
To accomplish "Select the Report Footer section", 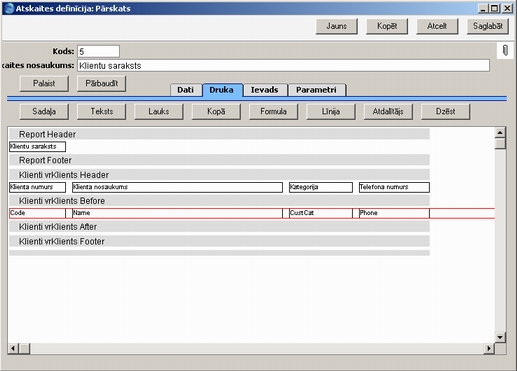I will tap(219, 160).
